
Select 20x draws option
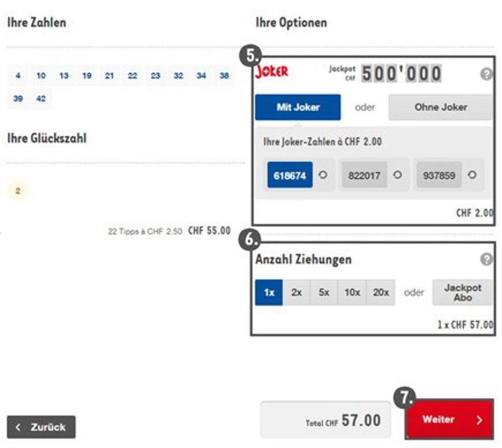(381, 292)
